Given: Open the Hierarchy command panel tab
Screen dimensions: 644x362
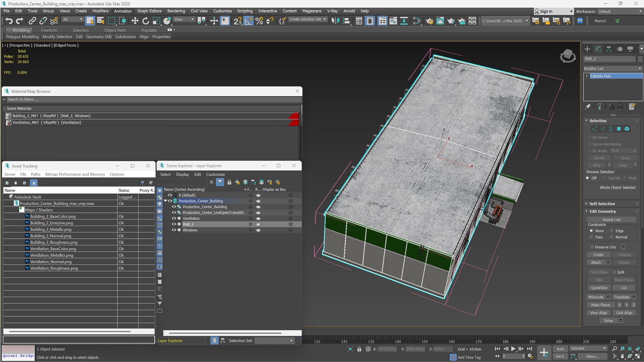Looking at the screenshot, I should point(609,49).
